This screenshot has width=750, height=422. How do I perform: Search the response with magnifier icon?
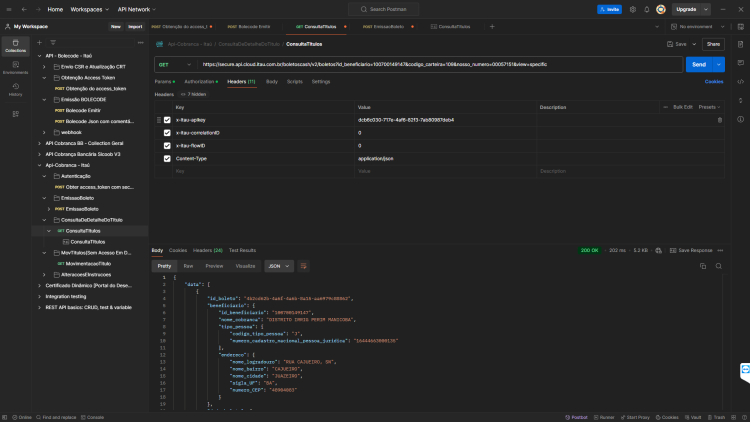click(718, 266)
